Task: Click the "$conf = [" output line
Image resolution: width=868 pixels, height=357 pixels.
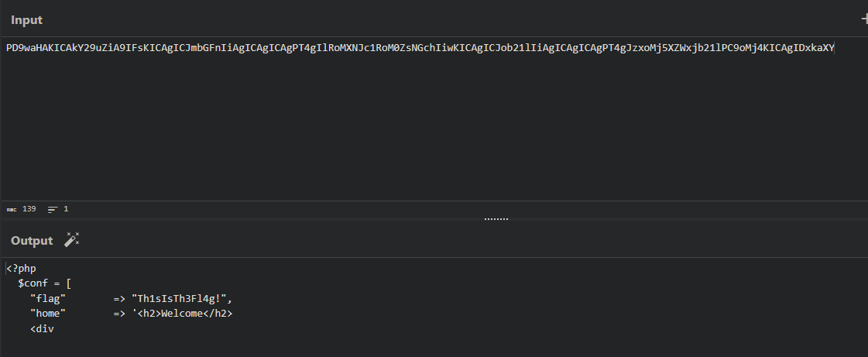Action: click(45, 283)
